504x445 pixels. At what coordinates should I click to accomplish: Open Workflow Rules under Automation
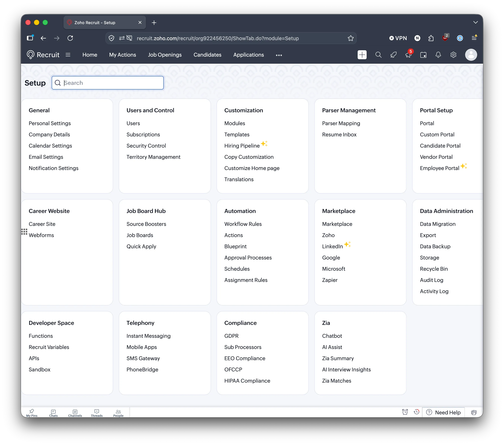click(243, 224)
